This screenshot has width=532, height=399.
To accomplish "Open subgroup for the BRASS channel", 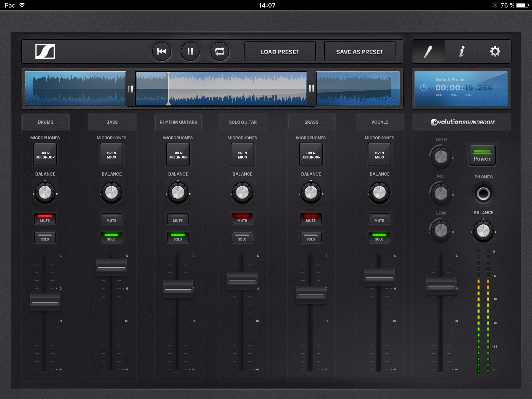I will coord(311,155).
